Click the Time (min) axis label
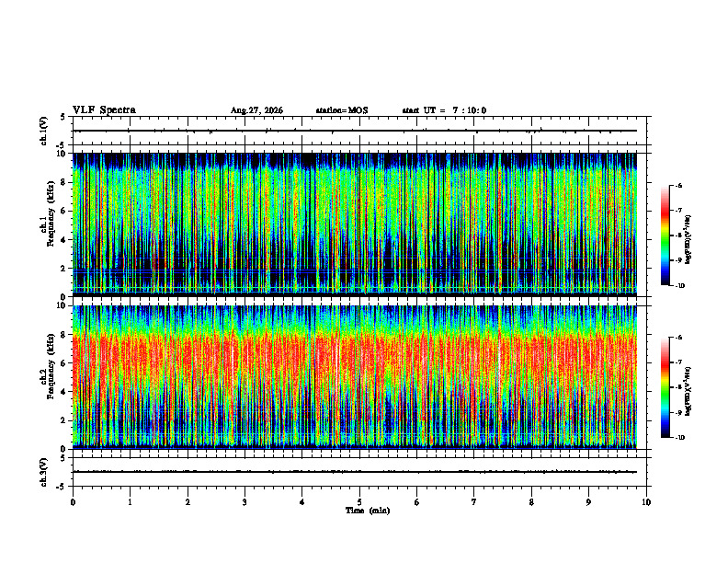 click(368, 511)
